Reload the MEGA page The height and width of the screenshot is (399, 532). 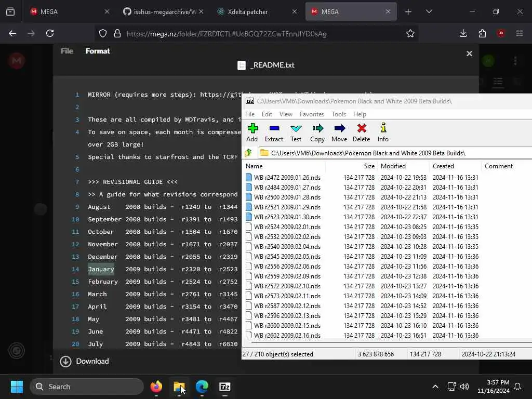click(50, 33)
